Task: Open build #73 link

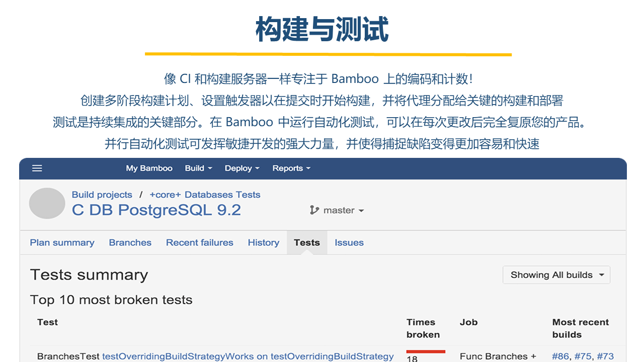Action: pyautogui.click(x=605, y=356)
